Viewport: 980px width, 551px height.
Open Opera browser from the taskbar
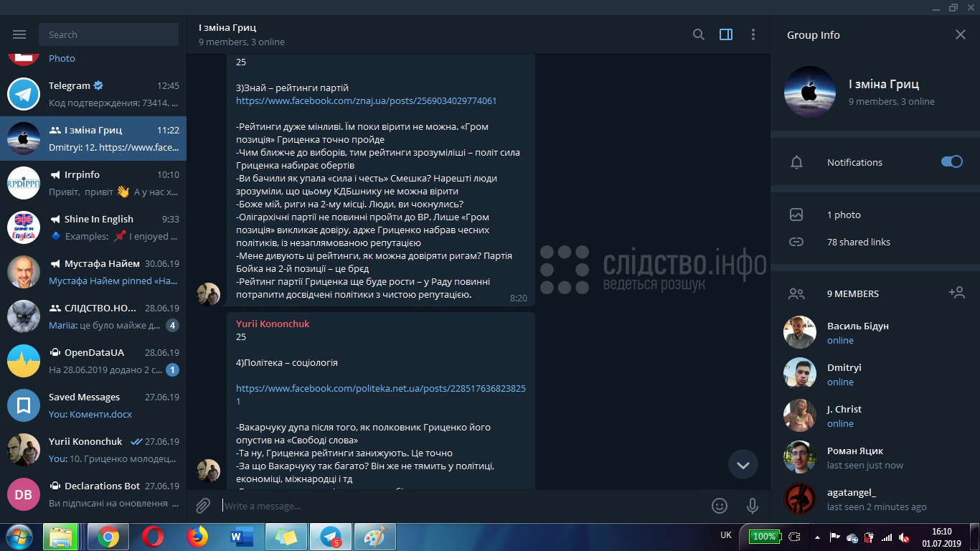pos(152,537)
